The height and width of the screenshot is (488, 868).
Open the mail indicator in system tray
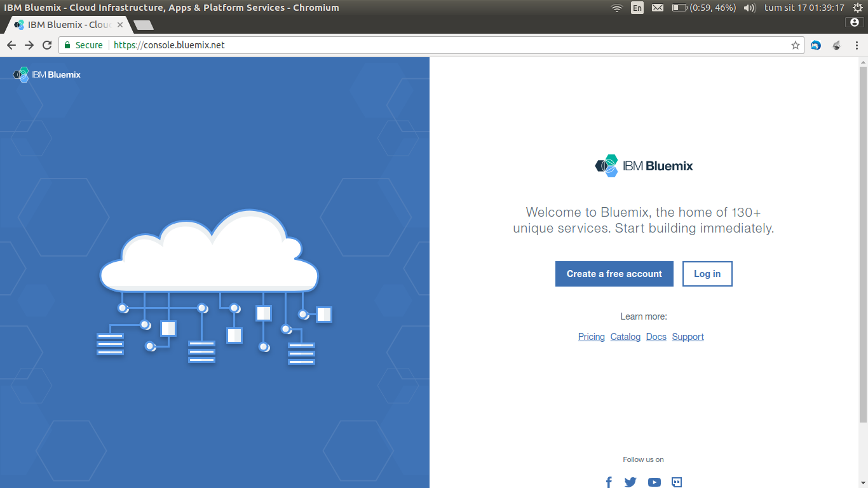coord(658,8)
